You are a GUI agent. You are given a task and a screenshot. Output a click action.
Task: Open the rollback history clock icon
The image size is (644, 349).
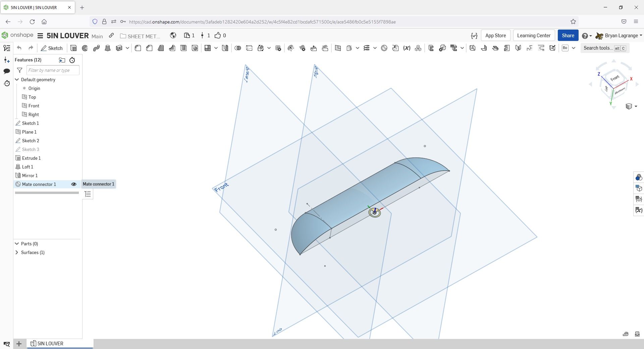(7, 83)
